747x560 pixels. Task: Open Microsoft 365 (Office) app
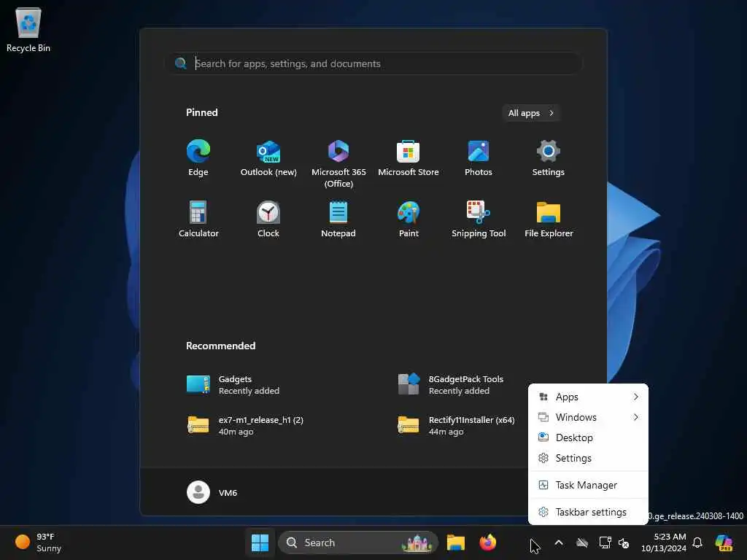click(x=338, y=164)
